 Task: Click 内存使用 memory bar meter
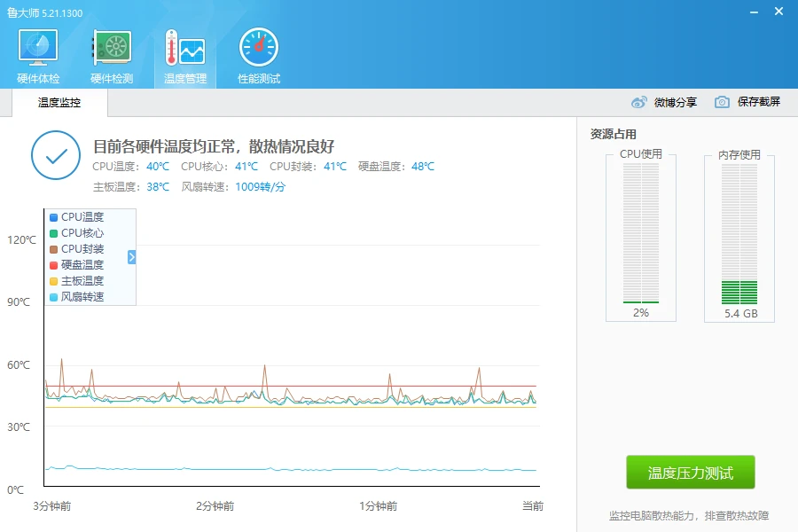coord(739,234)
